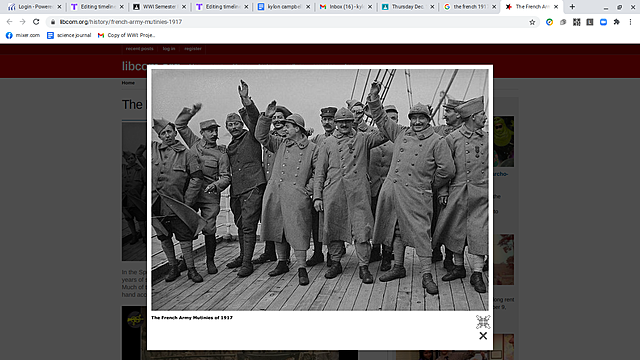Reload the current page
Viewport: 640px width, 360px height.
[36, 22]
